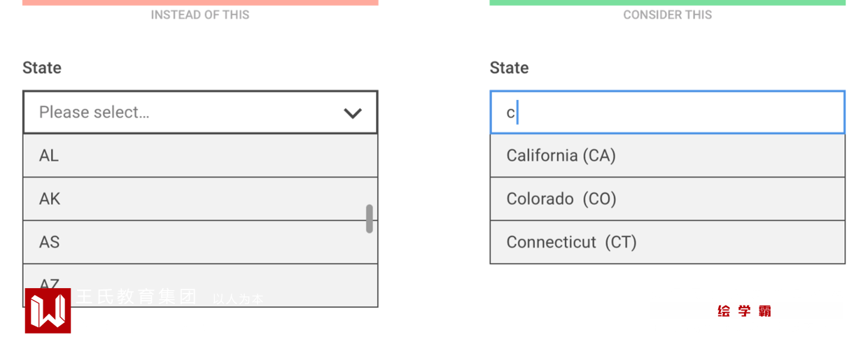Click the red W logo icon
This screenshot has height=351, width=868.
tap(48, 310)
